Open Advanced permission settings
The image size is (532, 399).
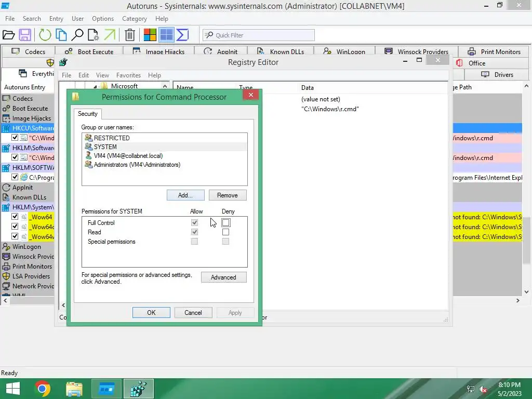tap(223, 277)
